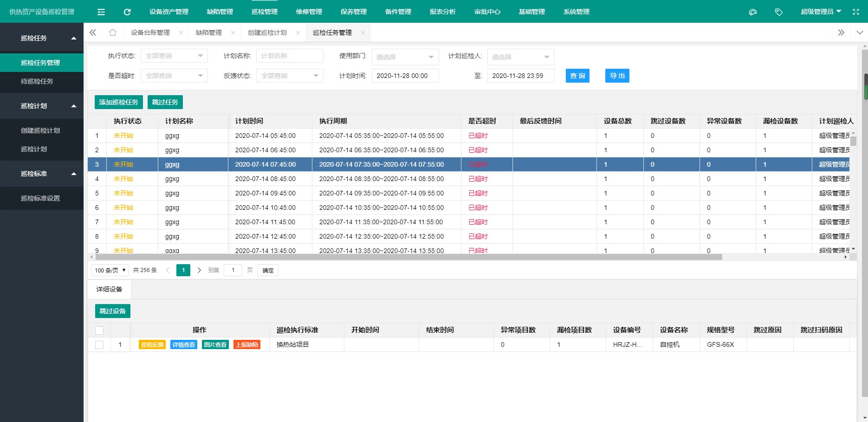Click 添加巡检任务 button
This screenshot has height=422, width=868.
point(119,102)
